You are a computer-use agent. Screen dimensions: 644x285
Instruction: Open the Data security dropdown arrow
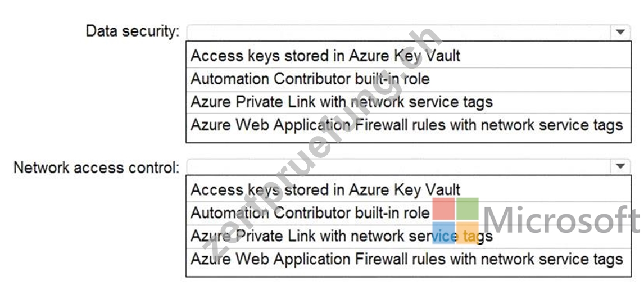pyautogui.click(x=620, y=31)
